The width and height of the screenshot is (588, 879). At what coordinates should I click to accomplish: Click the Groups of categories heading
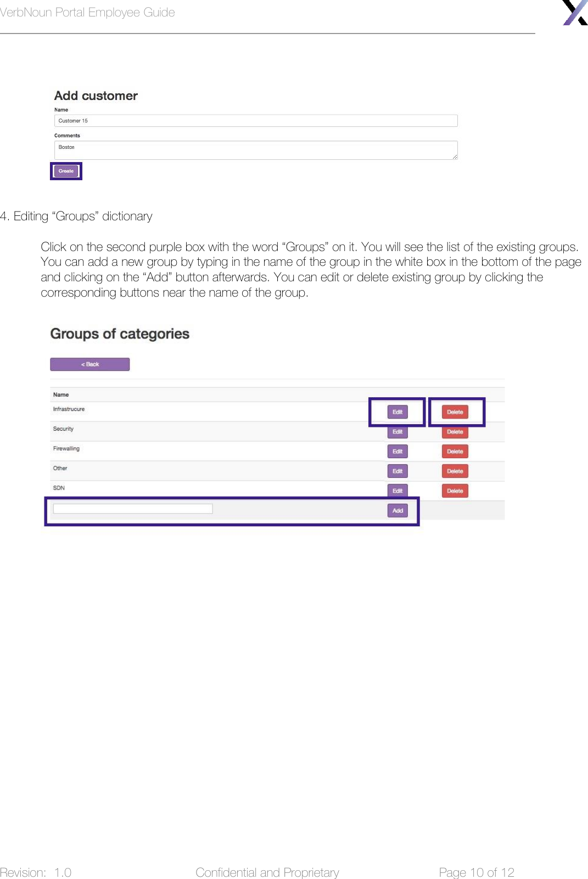[x=120, y=333]
